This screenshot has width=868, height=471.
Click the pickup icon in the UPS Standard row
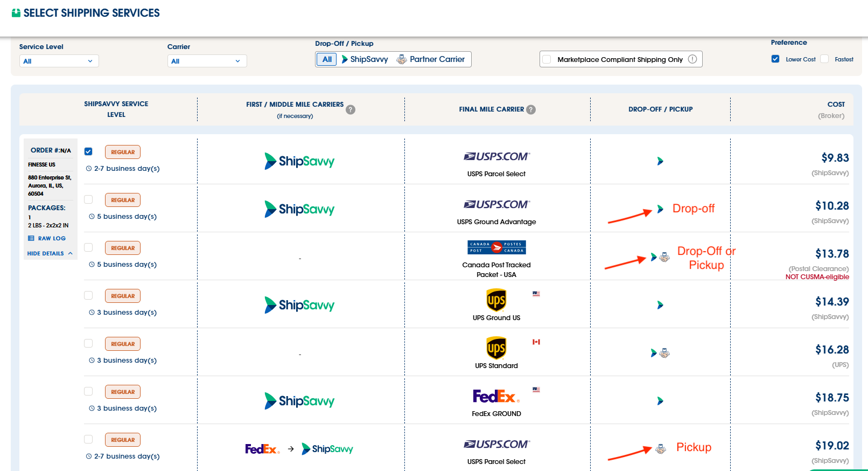[664, 353]
